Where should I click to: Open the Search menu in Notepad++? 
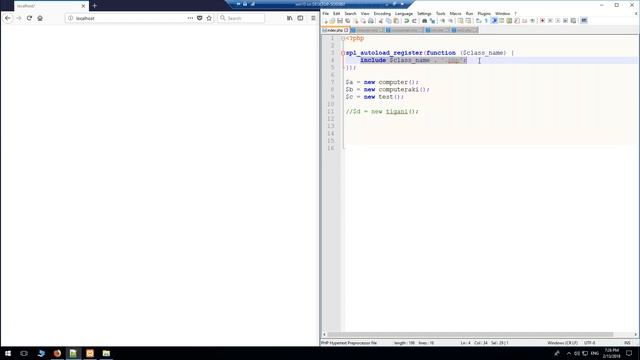(x=350, y=13)
